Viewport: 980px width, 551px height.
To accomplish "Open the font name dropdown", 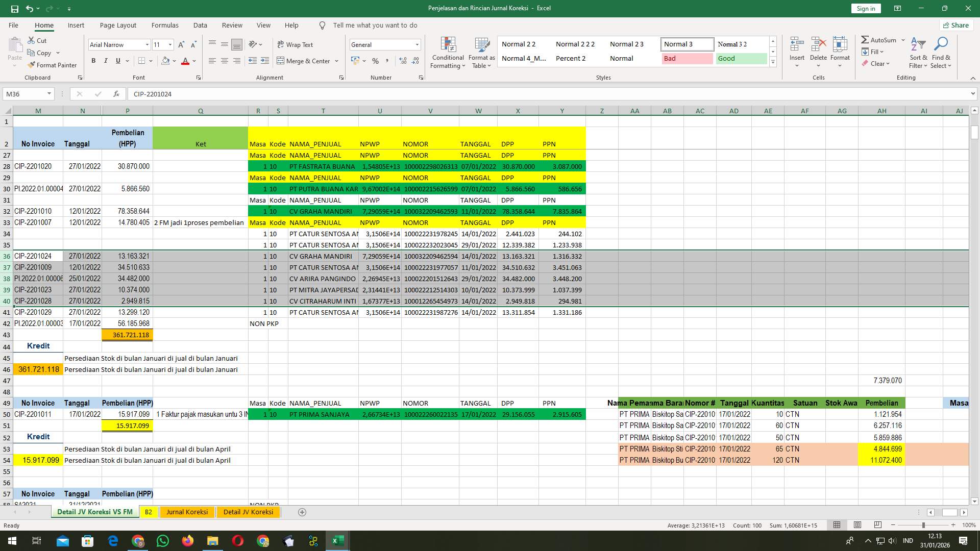I will tap(147, 44).
